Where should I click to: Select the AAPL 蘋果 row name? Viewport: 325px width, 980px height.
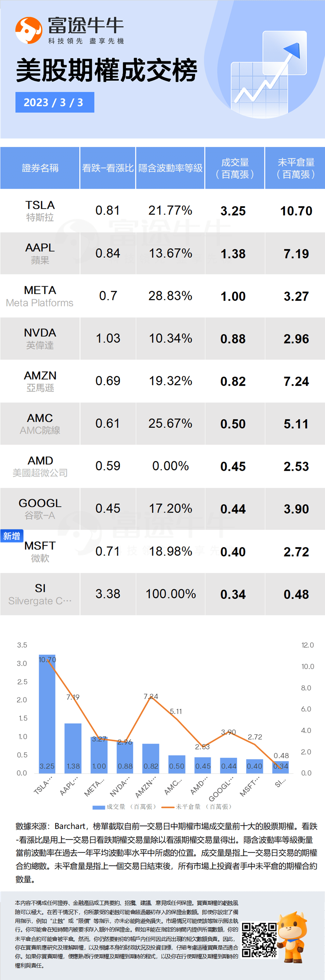[x=40, y=254]
